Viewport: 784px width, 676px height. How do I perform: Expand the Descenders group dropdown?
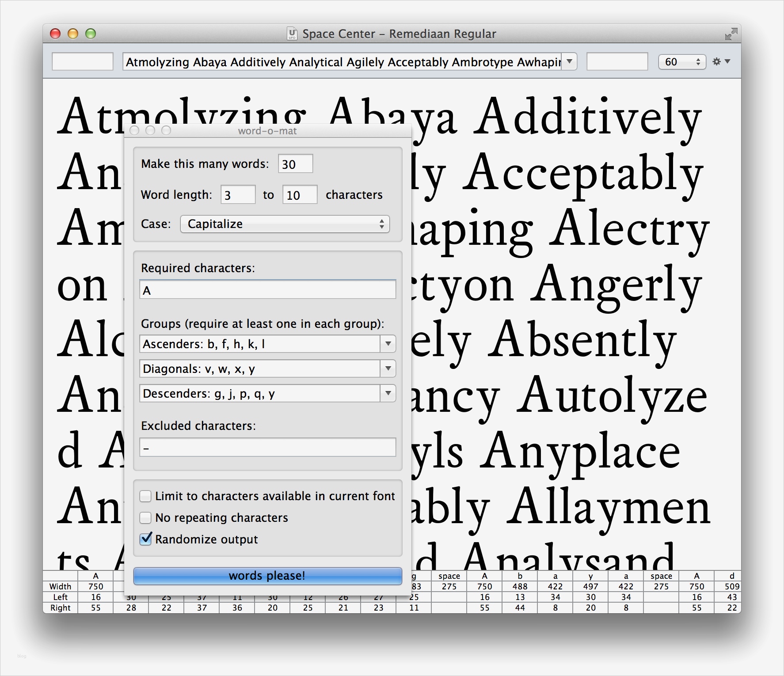pyautogui.click(x=388, y=393)
